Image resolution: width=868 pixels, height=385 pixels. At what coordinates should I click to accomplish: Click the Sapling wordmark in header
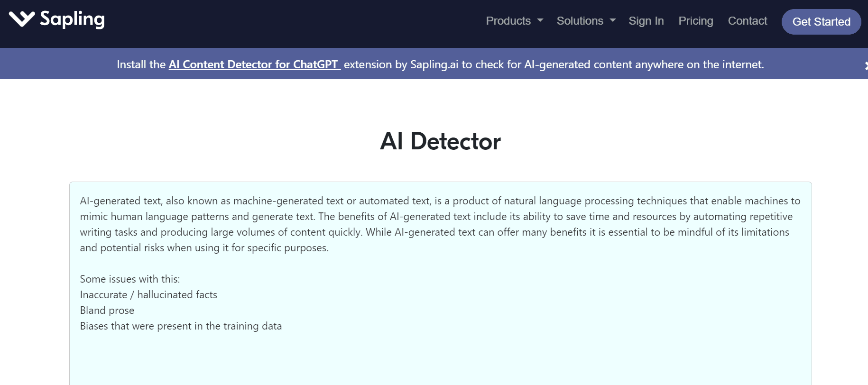[72, 19]
